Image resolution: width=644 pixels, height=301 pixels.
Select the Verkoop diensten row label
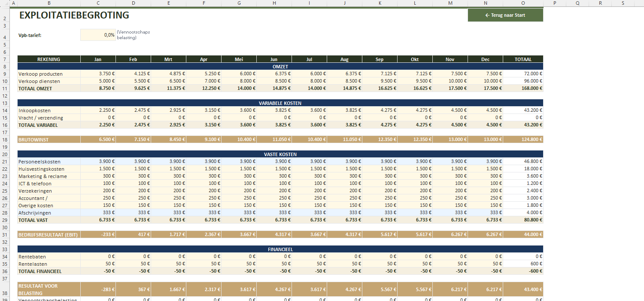[x=49, y=81]
